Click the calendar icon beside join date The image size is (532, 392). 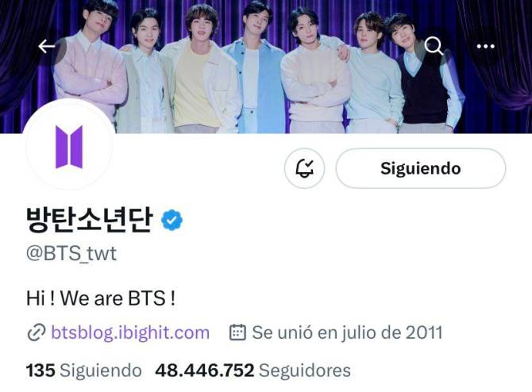coord(237,332)
